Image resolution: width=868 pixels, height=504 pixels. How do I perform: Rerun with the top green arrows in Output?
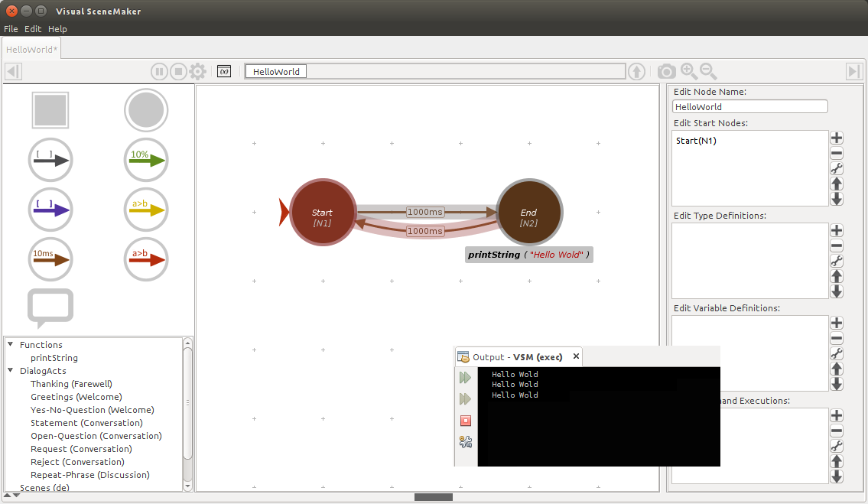click(466, 378)
